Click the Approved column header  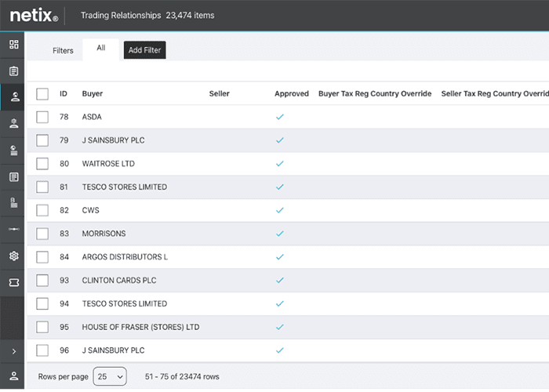coord(291,94)
